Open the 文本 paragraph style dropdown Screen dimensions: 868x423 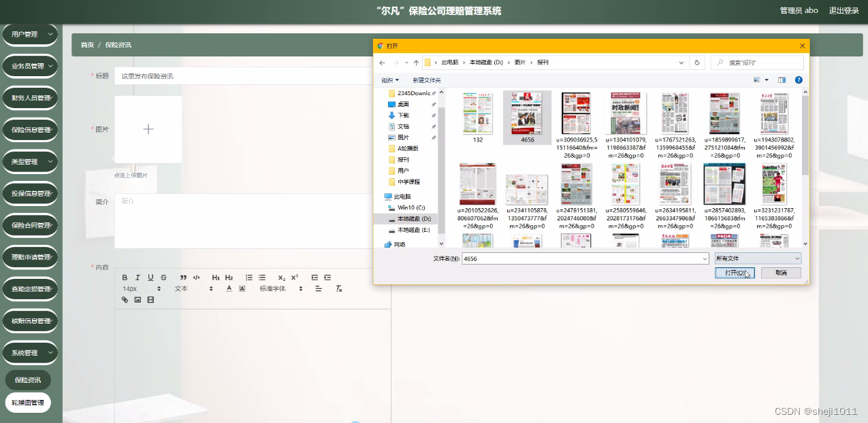point(194,288)
